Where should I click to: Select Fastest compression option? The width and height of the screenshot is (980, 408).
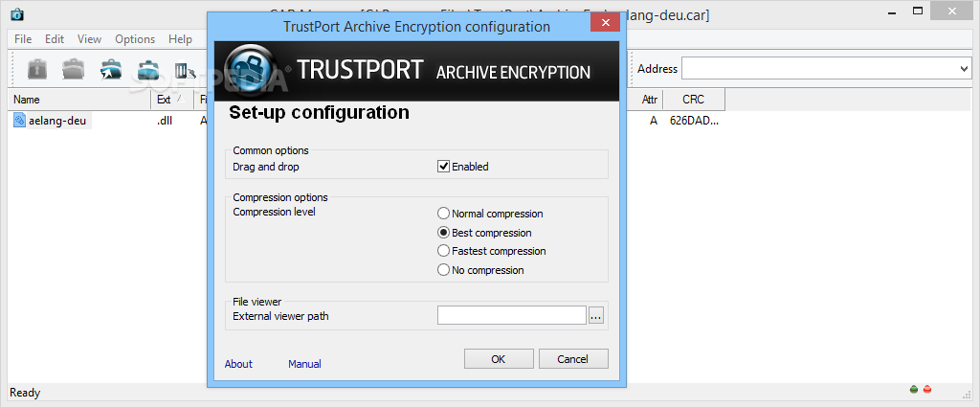tap(443, 251)
